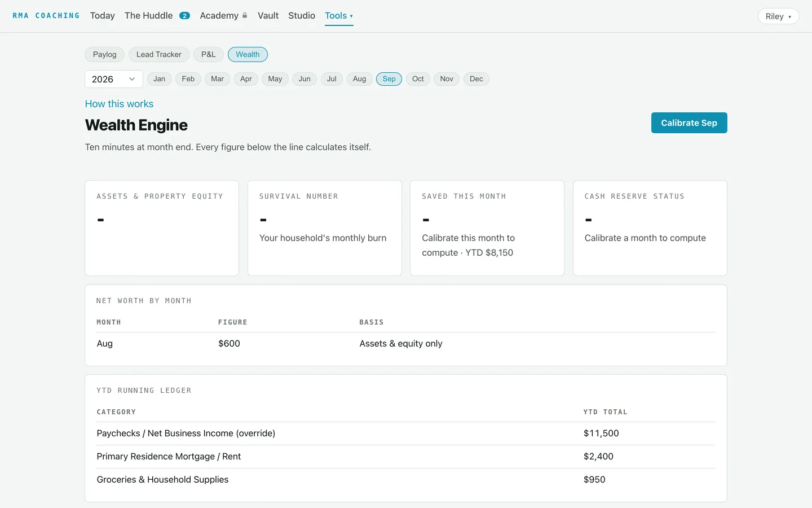The height and width of the screenshot is (508, 812).
Task: Open the Riley account menu
Action: coord(778,16)
